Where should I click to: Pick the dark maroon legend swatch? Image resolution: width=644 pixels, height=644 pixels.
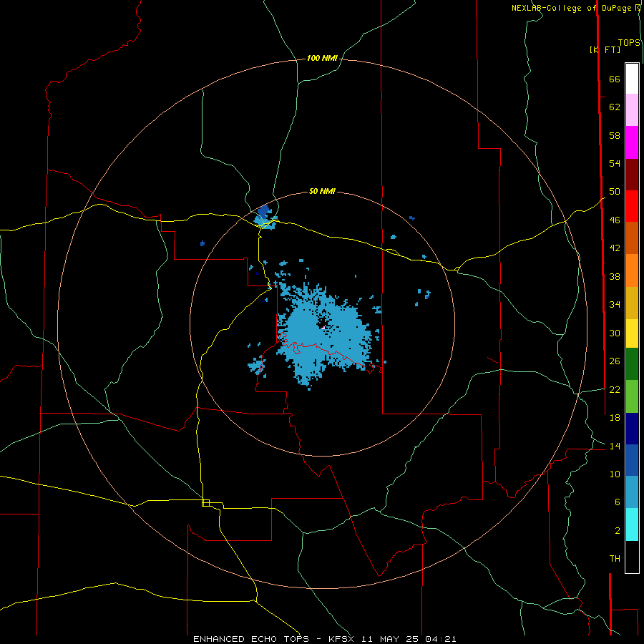click(x=632, y=174)
